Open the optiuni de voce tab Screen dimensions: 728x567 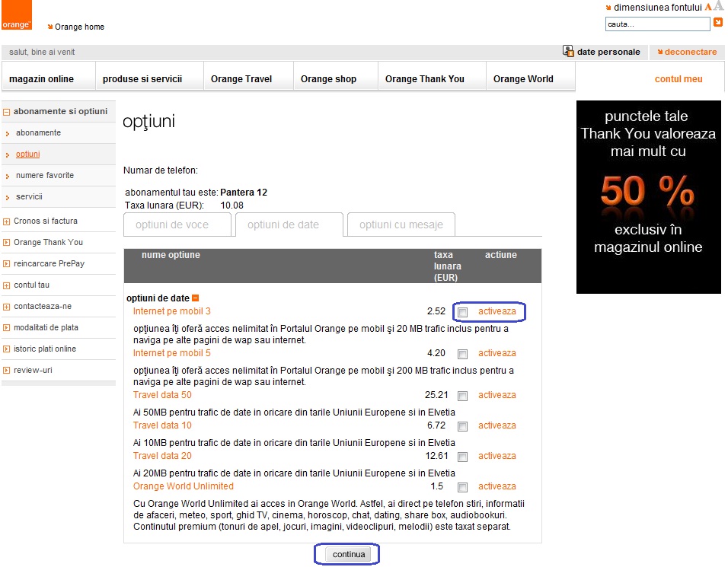[x=177, y=225]
